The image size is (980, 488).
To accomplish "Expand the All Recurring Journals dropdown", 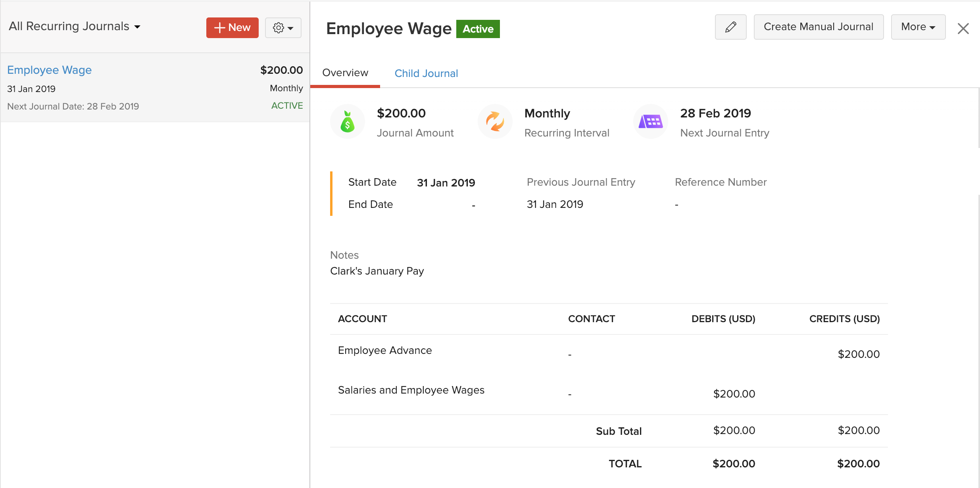I will pos(75,27).
